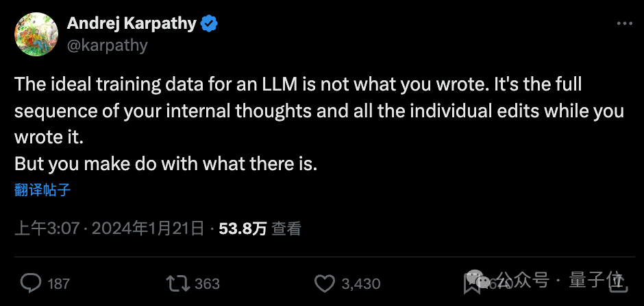Click the tweet's first line about ideal training data
The width and height of the screenshot is (644, 306).
pyautogui.click(x=298, y=85)
